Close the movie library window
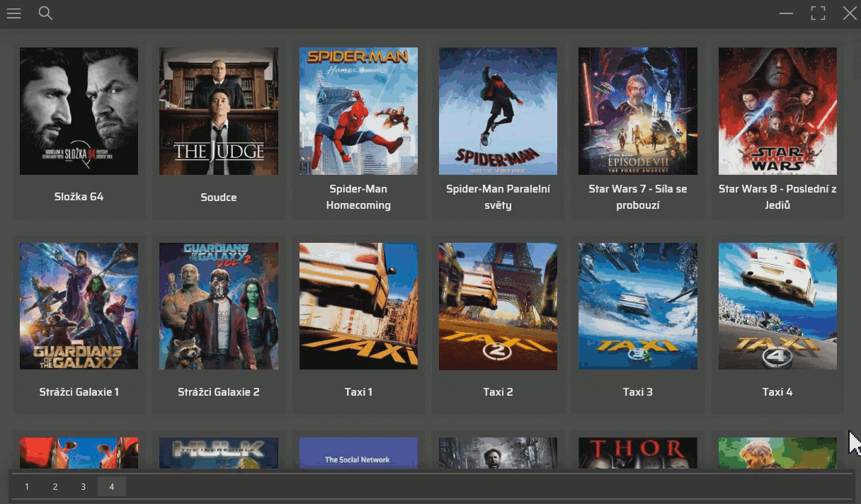This screenshot has width=861, height=504. pos(850,13)
